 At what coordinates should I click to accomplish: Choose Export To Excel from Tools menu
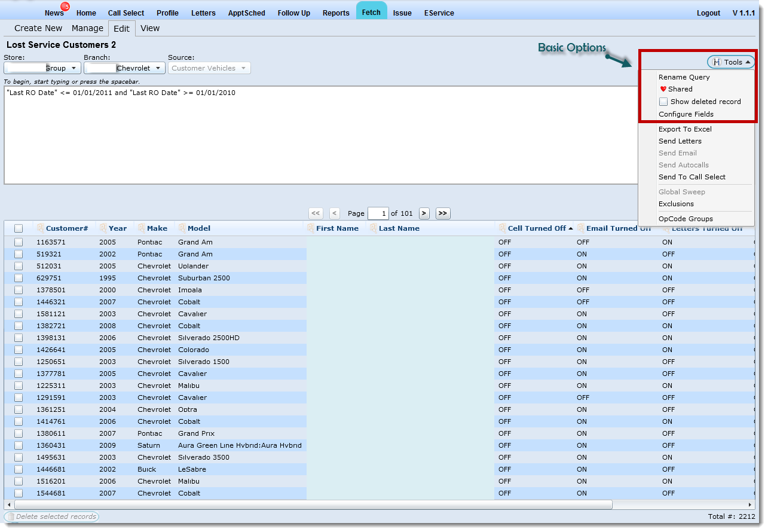tap(685, 129)
